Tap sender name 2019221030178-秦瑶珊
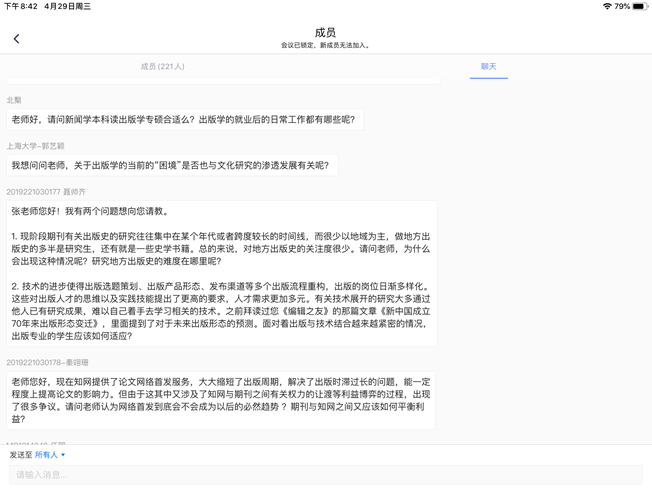The height and width of the screenshot is (489, 652). (x=47, y=363)
